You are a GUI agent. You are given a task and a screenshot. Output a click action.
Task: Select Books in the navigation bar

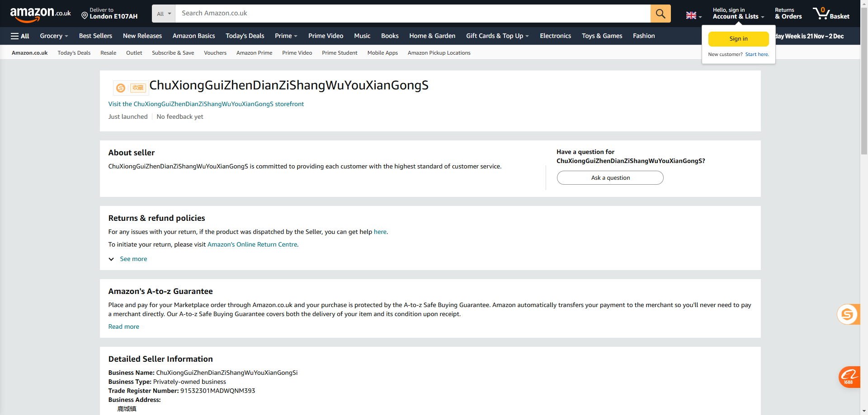390,36
